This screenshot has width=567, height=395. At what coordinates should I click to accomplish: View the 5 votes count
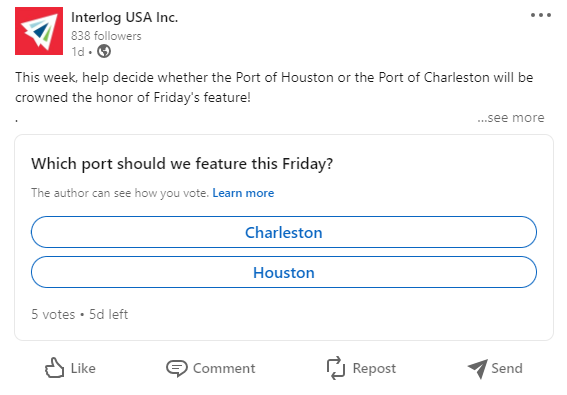53,314
